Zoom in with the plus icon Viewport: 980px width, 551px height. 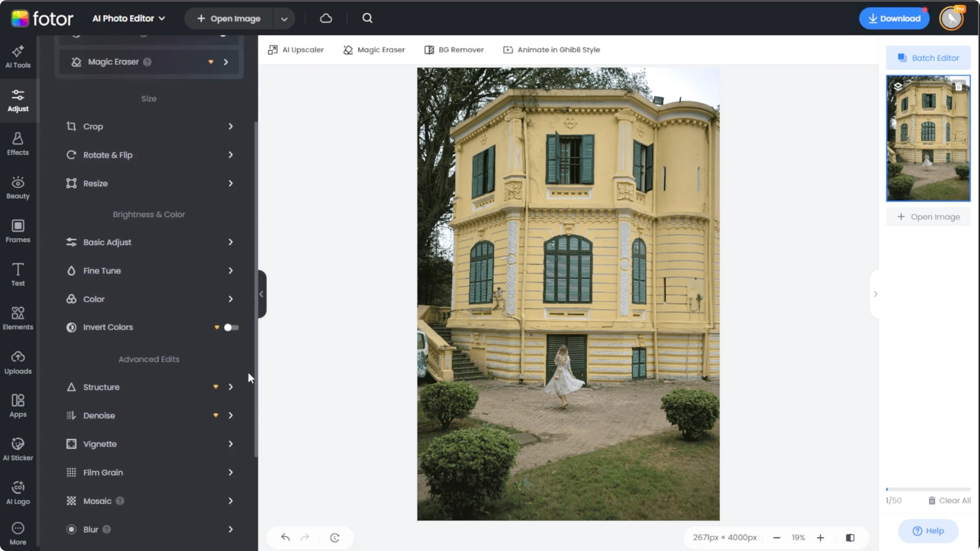click(x=820, y=537)
